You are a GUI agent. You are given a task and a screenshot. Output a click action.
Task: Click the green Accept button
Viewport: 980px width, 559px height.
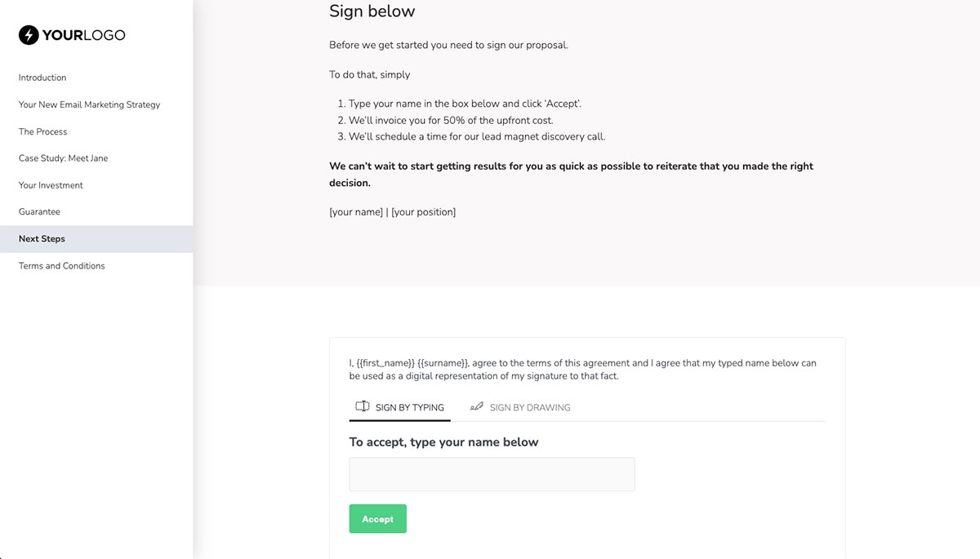pyautogui.click(x=377, y=518)
